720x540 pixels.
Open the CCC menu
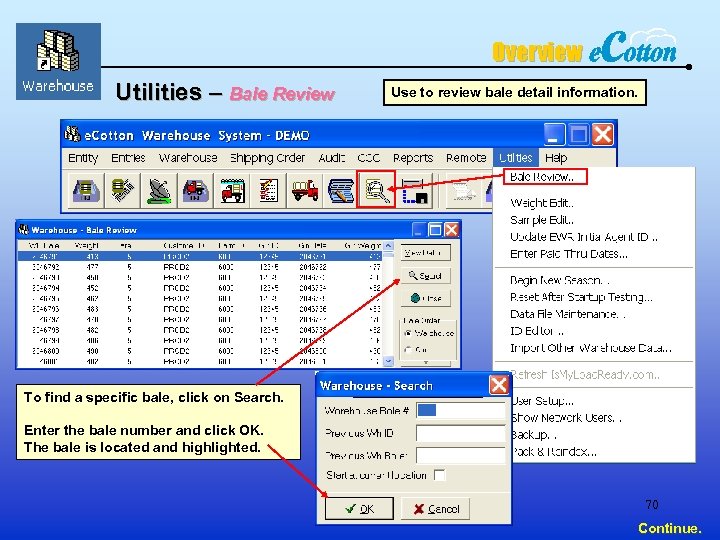coord(368,158)
